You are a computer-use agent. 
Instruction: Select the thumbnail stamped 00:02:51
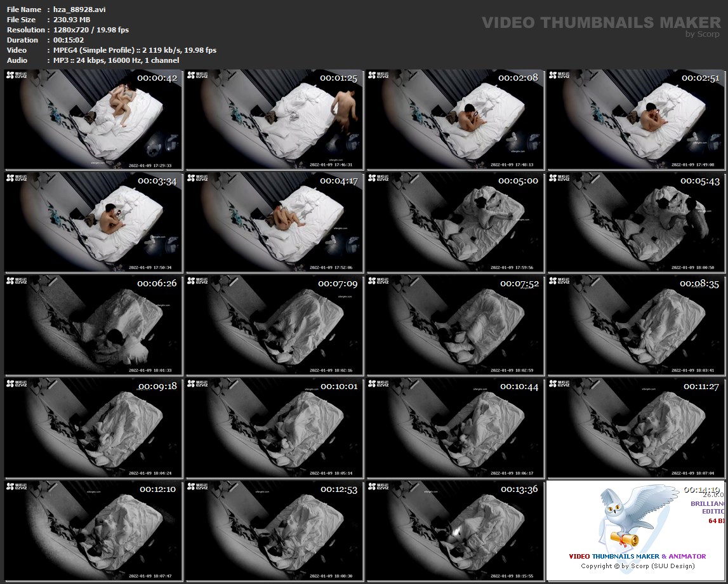click(636, 120)
